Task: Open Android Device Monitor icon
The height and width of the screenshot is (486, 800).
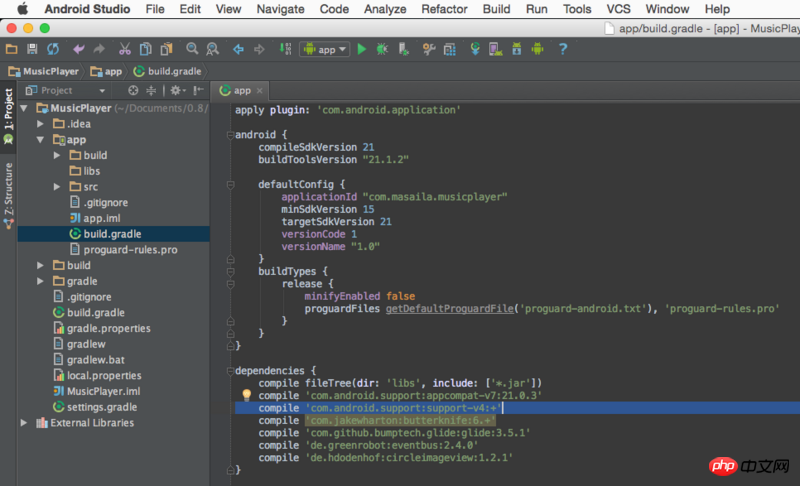Action: (538, 49)
